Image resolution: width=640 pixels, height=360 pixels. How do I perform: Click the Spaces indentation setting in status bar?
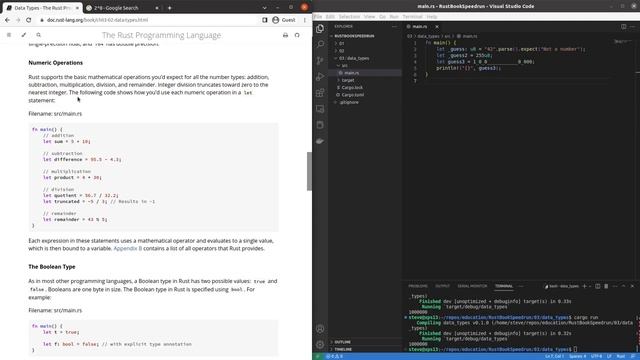(577, 356)
